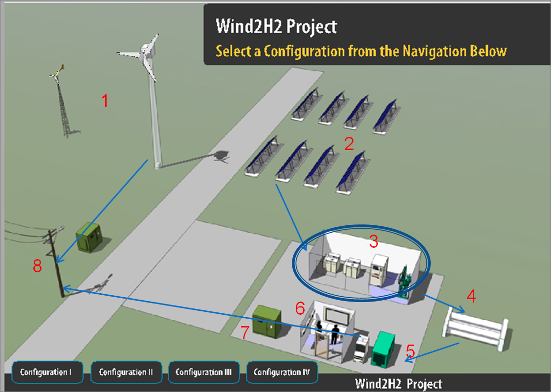Switch to Configuration IV
Viewport: 551px width, 392px height.
pos(282,372)
